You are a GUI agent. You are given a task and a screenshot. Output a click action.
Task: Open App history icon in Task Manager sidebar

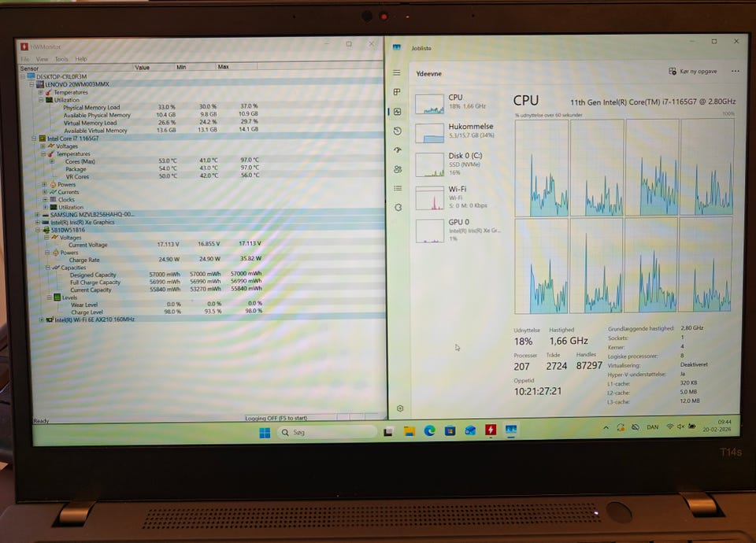(397, 131)
